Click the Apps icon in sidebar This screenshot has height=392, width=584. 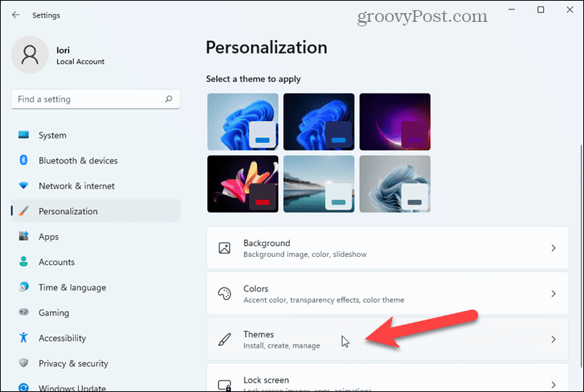pyautogui.click(x=23, y=236)
